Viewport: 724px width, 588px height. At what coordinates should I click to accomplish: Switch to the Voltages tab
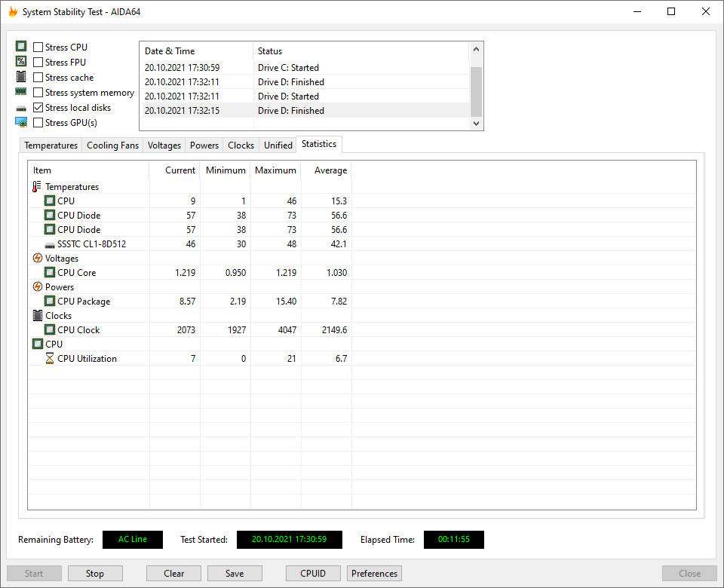point(164,145)
